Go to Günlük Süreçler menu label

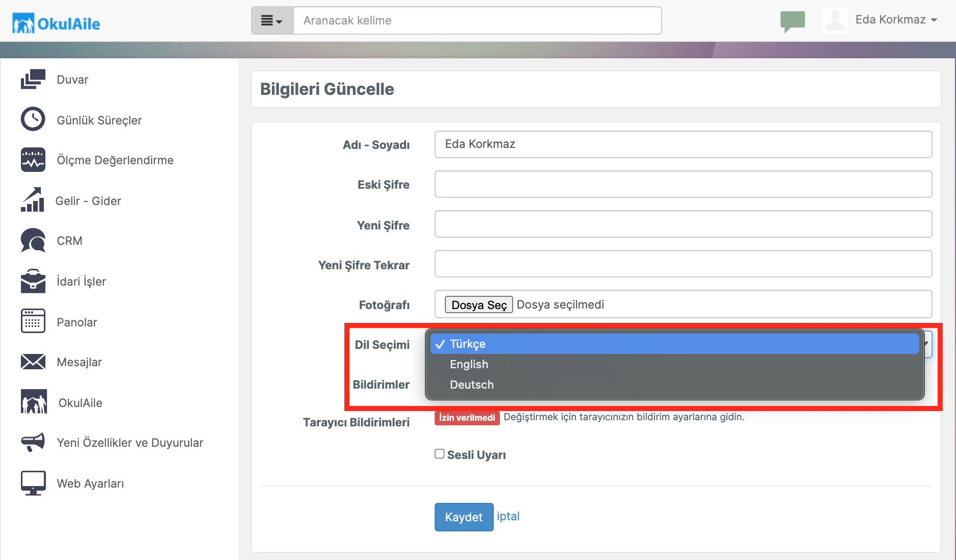tap(99, 120)
